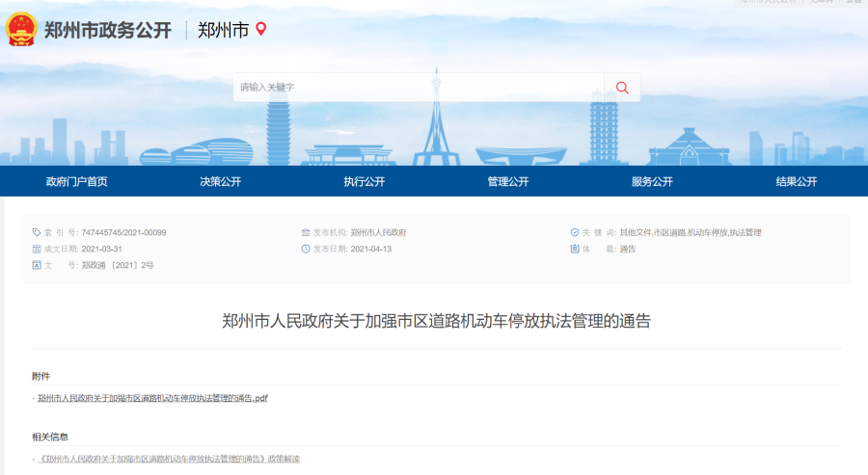Click the clipboard icon beside 体裁
868x475 pixels.
pos(575,249)
